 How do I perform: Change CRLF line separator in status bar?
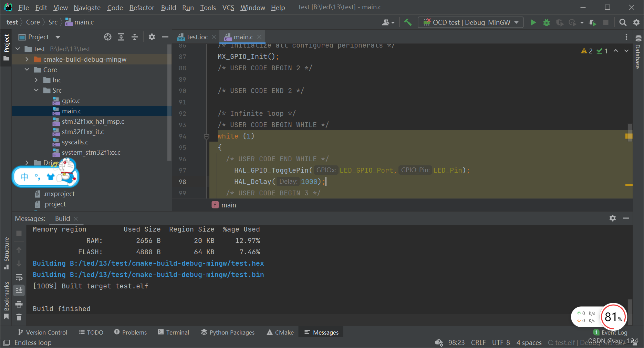(478, 342)
